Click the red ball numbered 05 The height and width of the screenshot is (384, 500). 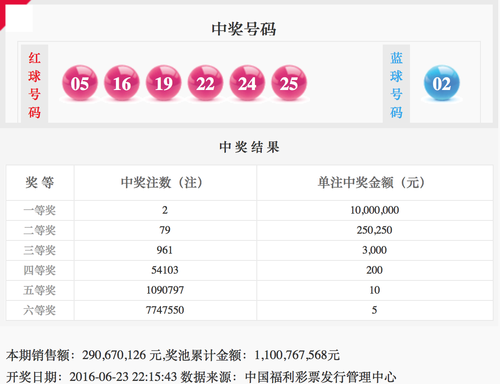point(80,83)
